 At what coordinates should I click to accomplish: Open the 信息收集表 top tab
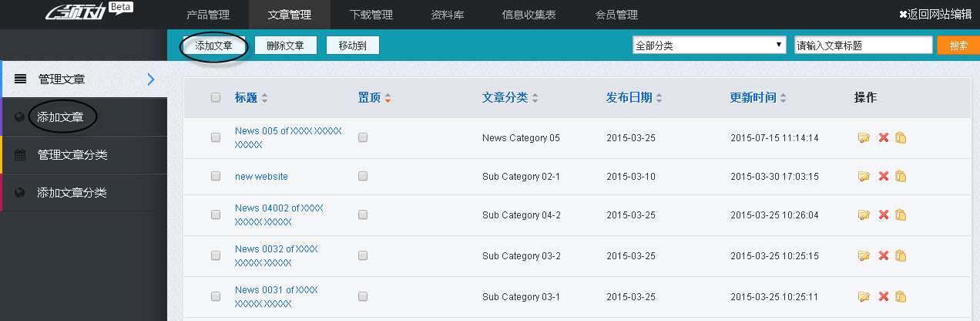pyautogui.click(x=529, y=14)
